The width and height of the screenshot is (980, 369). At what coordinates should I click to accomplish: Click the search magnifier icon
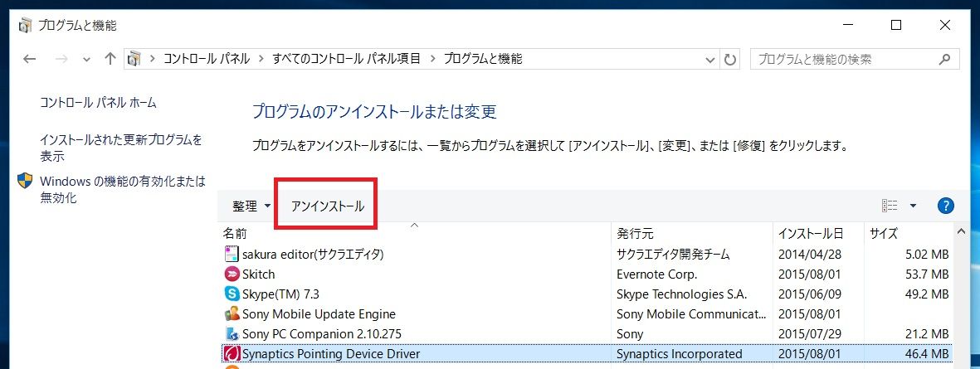(944, 60)
